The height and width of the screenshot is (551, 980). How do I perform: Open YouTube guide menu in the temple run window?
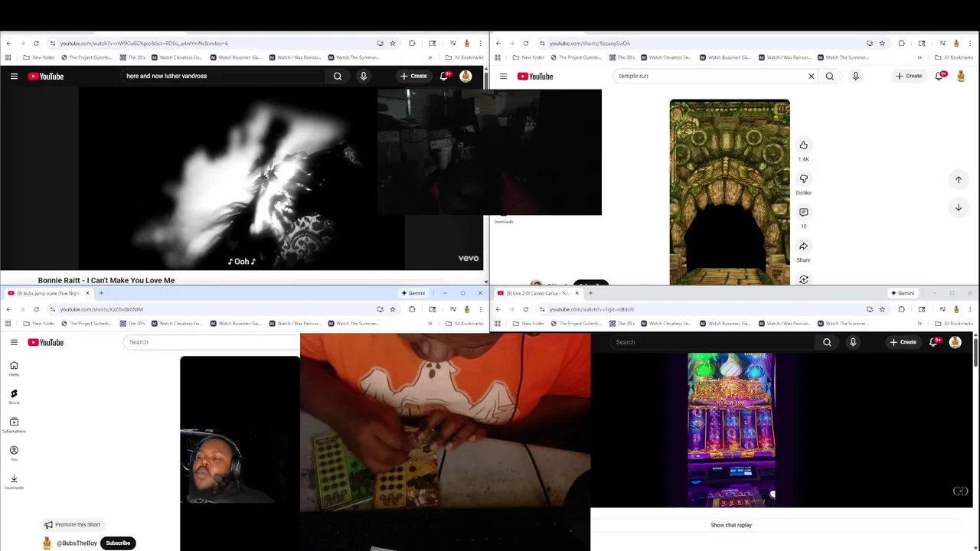[503, 76]
